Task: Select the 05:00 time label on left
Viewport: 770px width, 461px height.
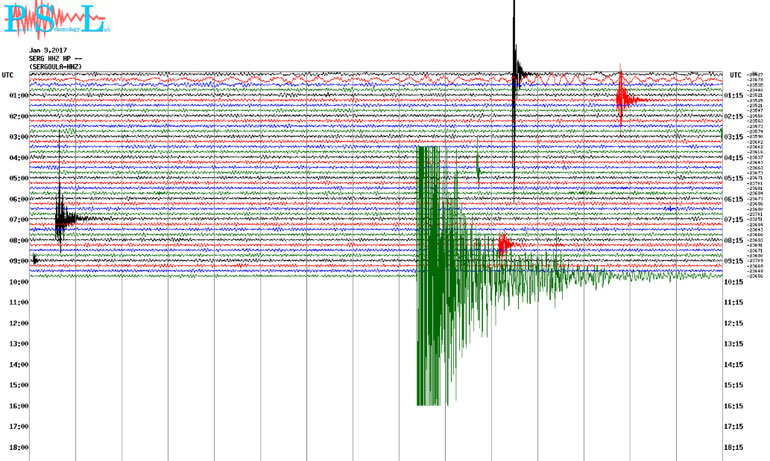Action: click(x=18, y=179)
